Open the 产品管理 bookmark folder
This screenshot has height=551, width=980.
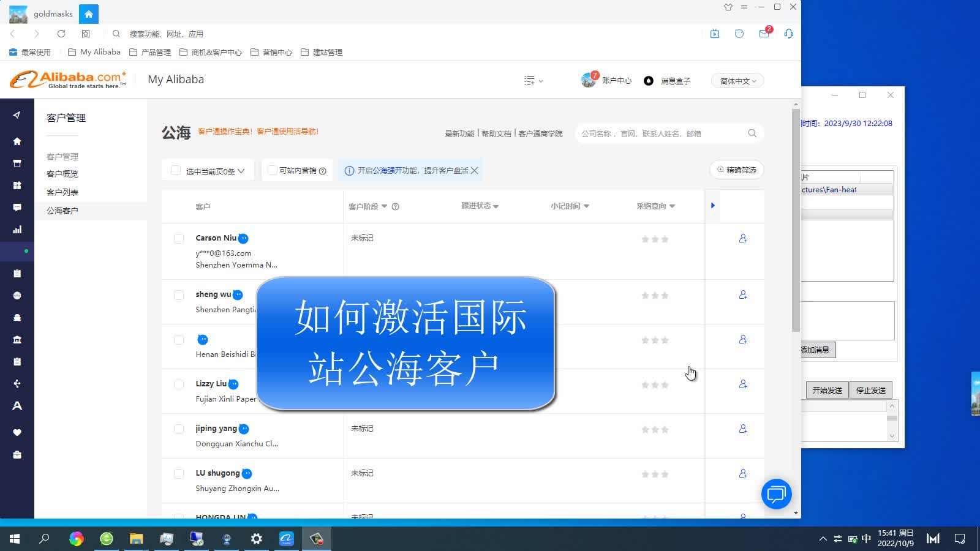[x=150, y=52]
